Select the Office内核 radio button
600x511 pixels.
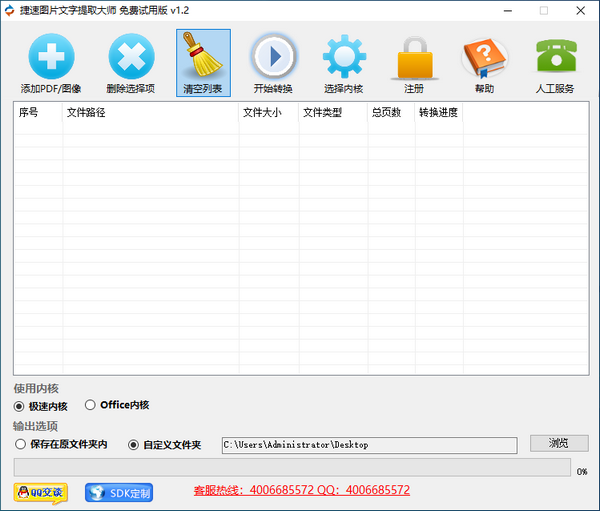pyautogui.click(x=90, y=405)
